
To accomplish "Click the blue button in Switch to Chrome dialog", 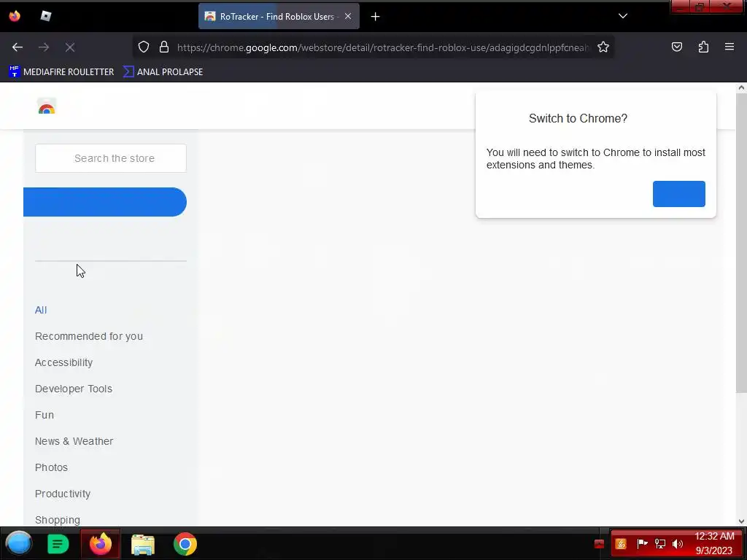I will pyautogui.click(x=679, y=194).
